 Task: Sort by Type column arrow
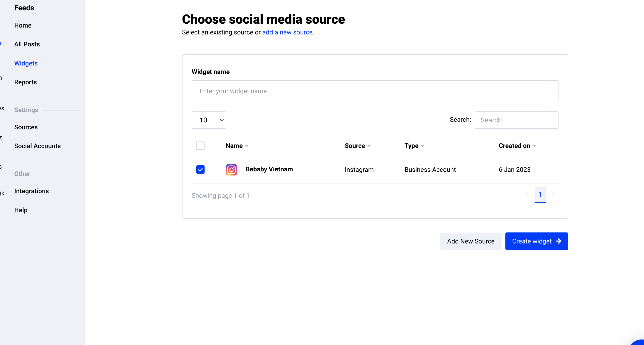(422, 146)
